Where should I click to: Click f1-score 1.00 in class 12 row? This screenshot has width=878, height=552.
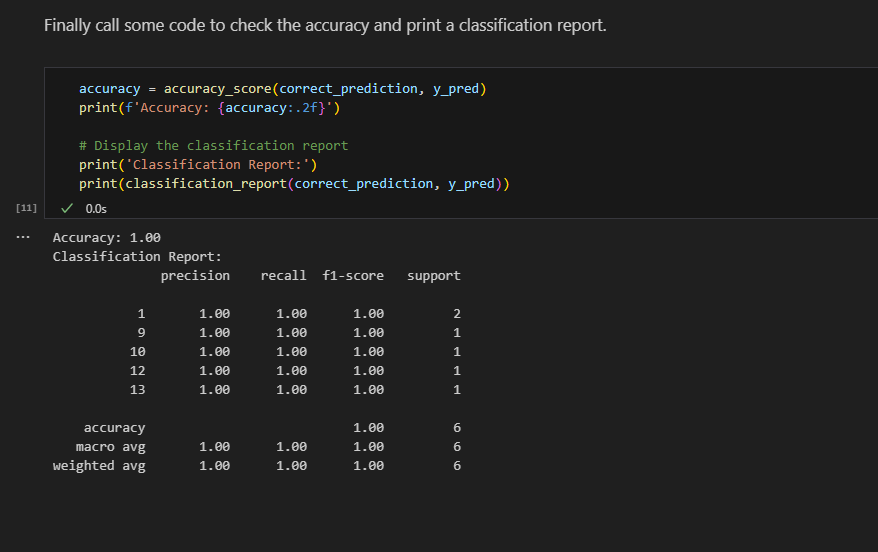[368, 371]
